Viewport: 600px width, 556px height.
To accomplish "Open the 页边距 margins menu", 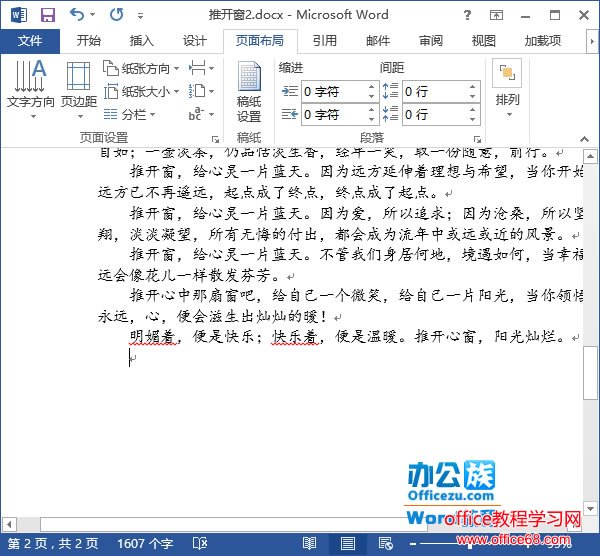I will pos(79,89).
